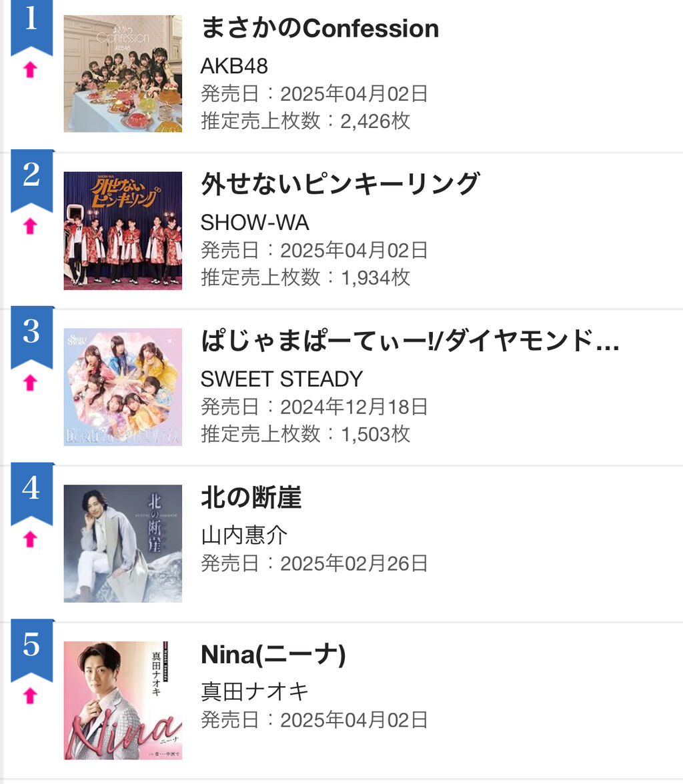Open the 外せないピンキーリング title link
This screenshot has width=683, height=784.
coord(340,184)
